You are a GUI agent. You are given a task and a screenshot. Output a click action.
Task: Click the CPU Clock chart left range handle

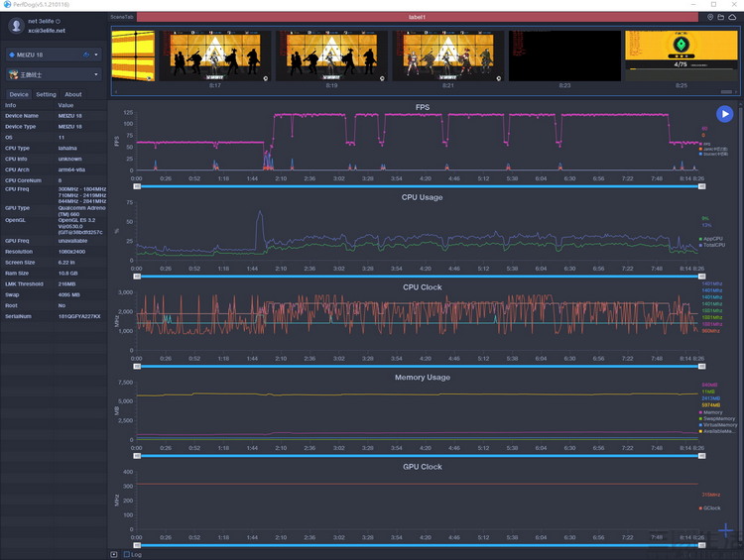(x=137, y=367)
